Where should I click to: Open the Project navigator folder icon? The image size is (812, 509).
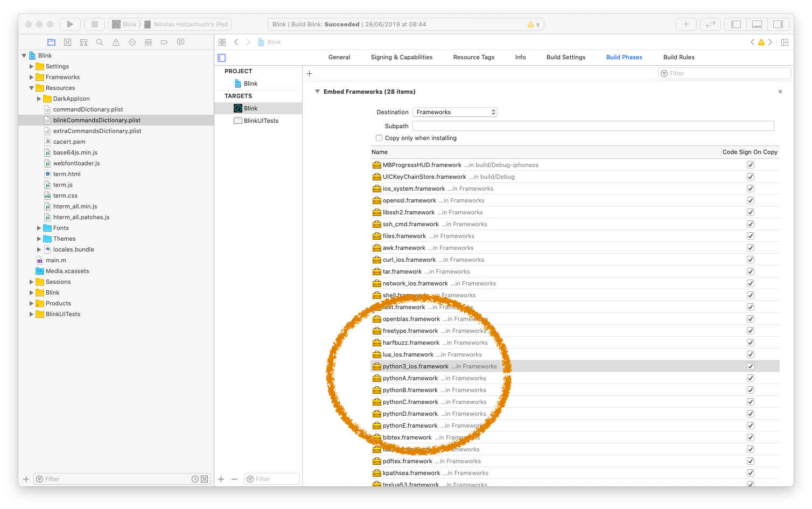[51, 42]
